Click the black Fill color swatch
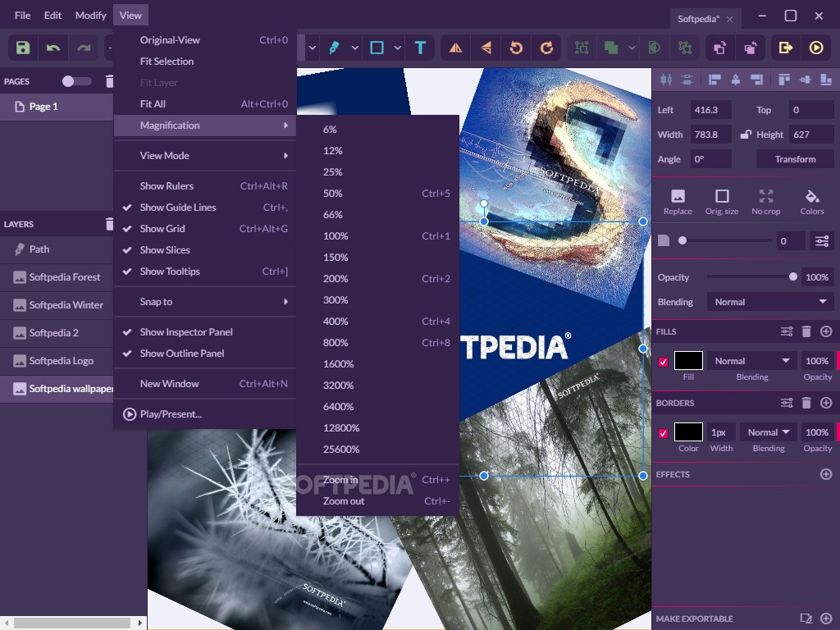 (x=688, y=361)
